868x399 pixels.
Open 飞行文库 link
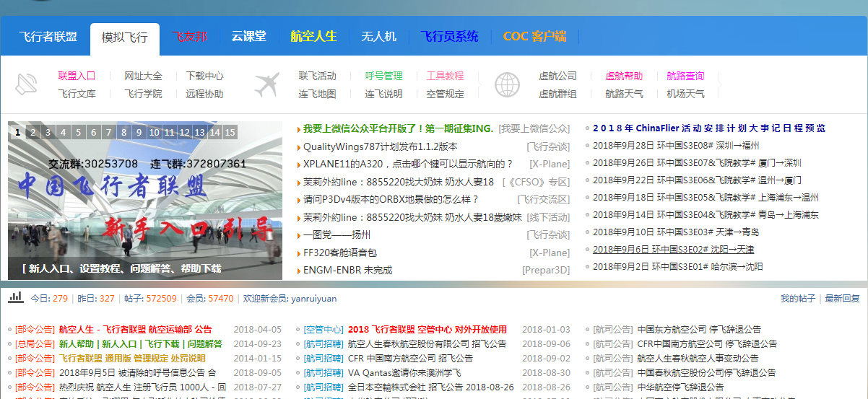(77, 94)
